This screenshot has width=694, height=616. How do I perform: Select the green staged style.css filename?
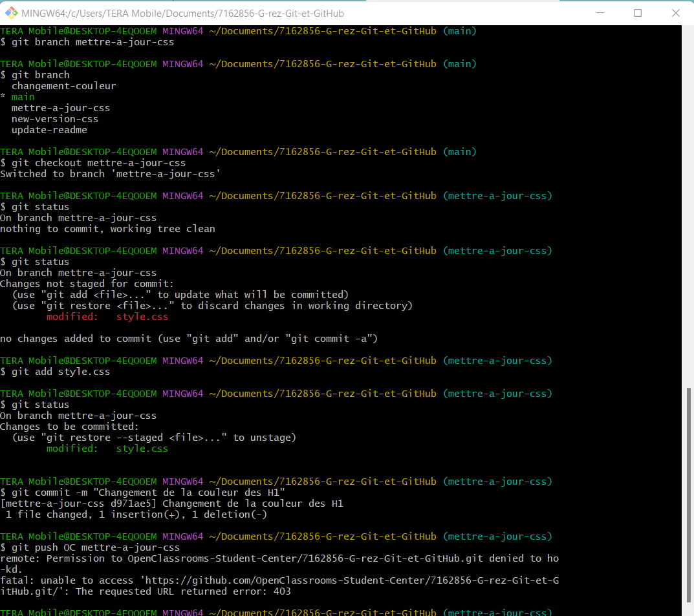coord(142,448)
